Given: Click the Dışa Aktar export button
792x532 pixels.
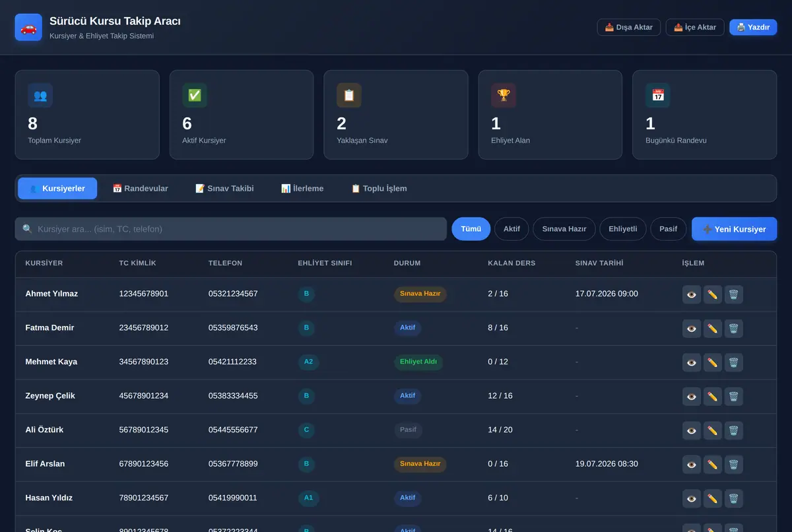Looking at the screenshot, I should click(x=629, y=27).
